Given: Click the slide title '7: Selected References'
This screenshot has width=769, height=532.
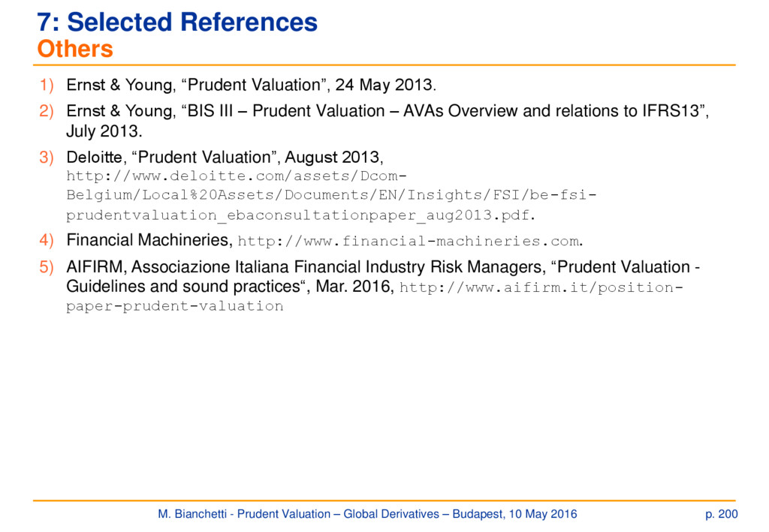Looking at the screenshot, I should pos(177,22).
